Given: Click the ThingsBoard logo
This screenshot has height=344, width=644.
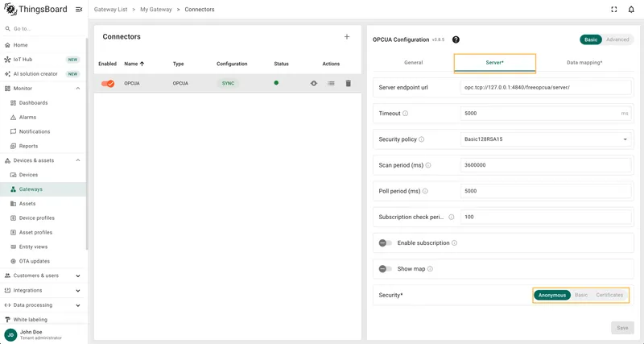Looking at the screenshot, I should pyautogui.click(x=35, y=10).
